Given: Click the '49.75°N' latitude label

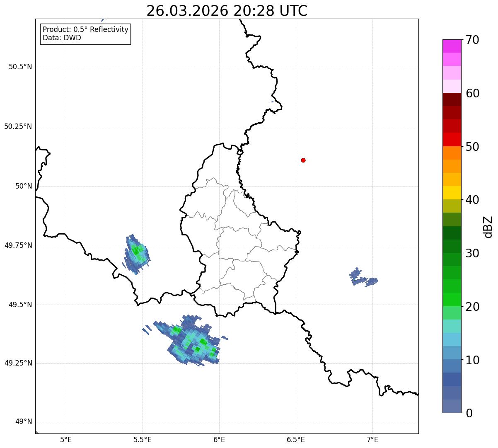Looking at the screenshot, I should pos(18,245).
